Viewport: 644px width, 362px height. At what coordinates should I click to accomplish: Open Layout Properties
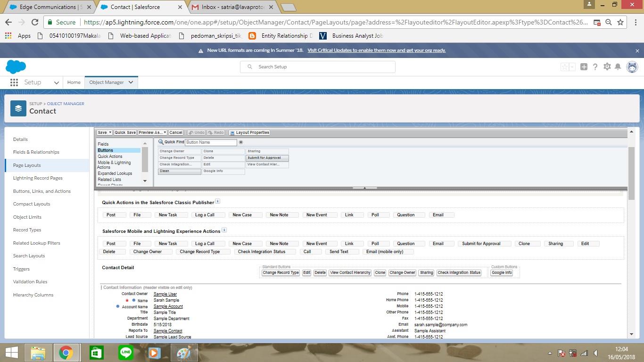[249, 133]
